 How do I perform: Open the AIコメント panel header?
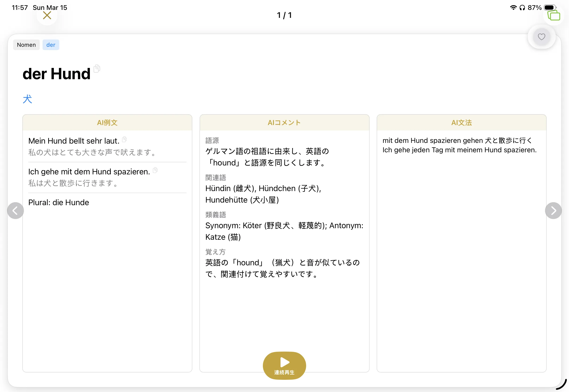pyautogui.click(x=284, y=123)
